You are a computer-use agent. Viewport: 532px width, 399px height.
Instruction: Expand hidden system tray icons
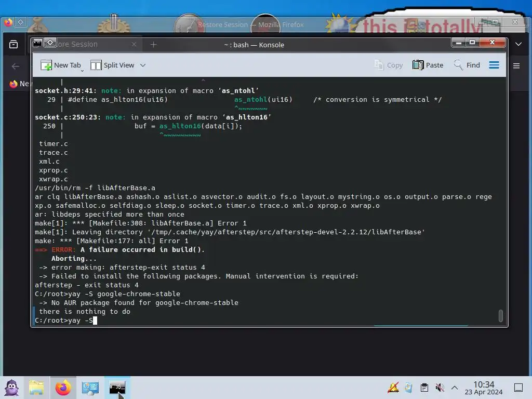pos(455,388)
